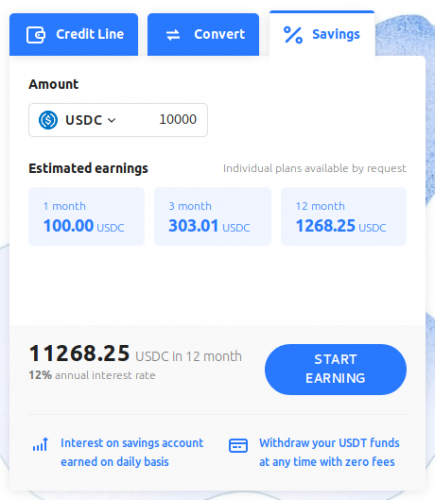Click the swap arrows icon on Convert

pos(173,35)
